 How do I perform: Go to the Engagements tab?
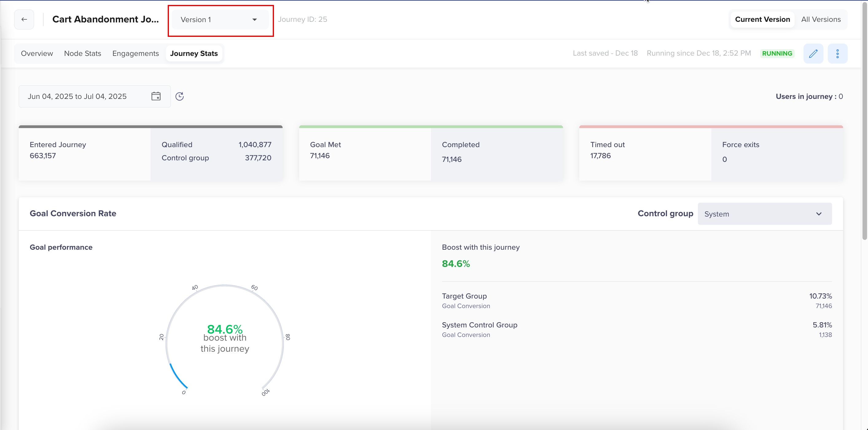(135, 53)
